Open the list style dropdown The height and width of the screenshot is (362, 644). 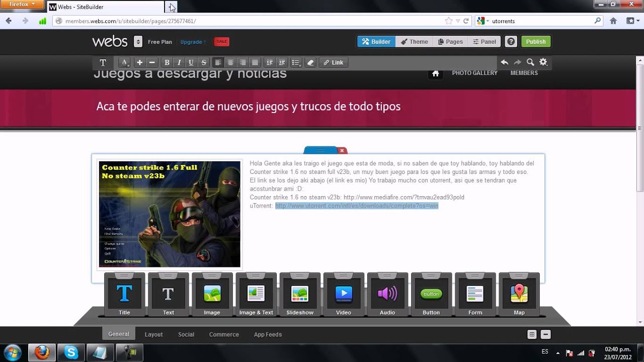coord(296,62)
